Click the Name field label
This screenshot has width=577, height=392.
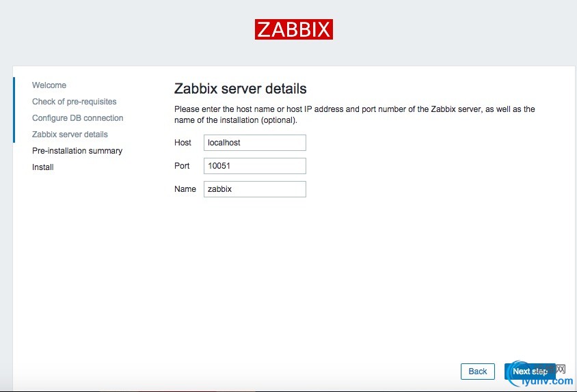[185, 189]
